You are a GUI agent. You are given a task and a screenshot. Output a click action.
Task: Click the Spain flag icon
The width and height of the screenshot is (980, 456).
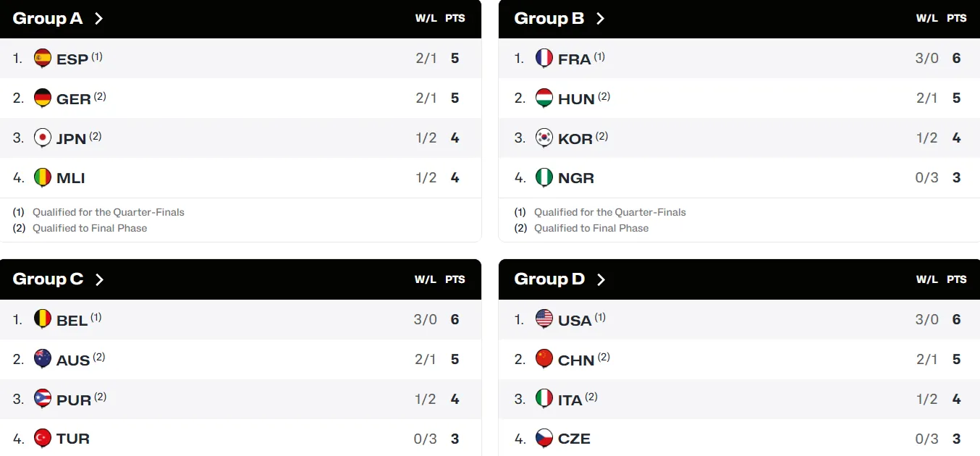43,59
